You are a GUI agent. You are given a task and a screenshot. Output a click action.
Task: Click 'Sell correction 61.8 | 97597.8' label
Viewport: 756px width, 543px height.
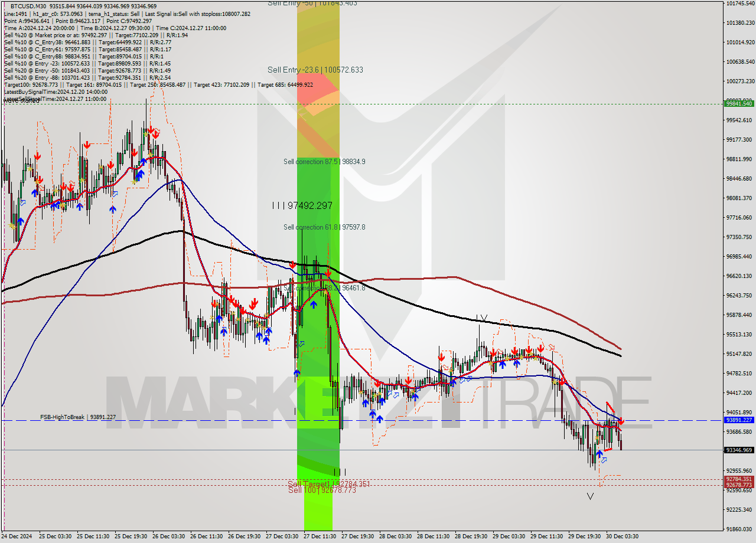324,227
